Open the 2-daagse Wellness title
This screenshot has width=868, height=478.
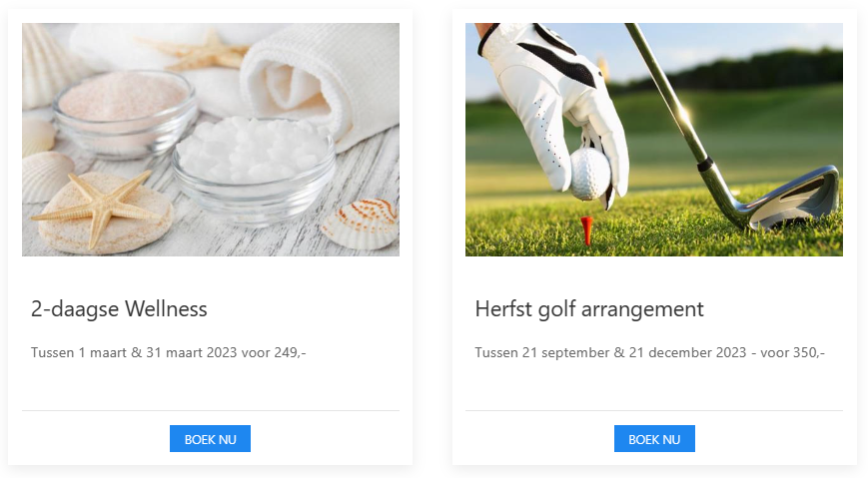(119, 309)
